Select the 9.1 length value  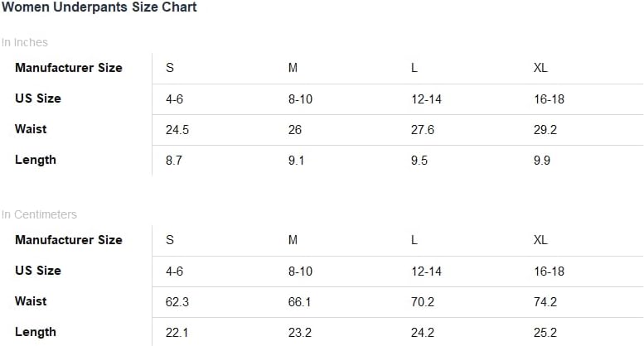point(296,161)
